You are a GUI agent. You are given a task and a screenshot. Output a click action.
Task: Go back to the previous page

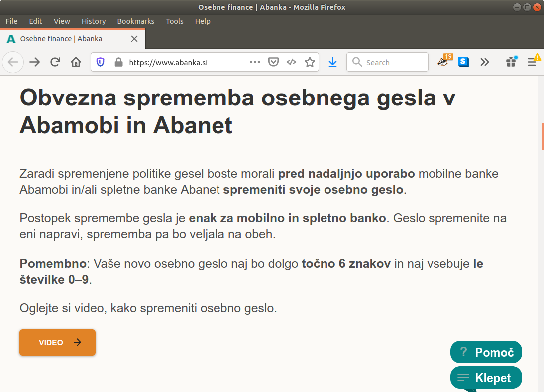[x=13, y=62]
